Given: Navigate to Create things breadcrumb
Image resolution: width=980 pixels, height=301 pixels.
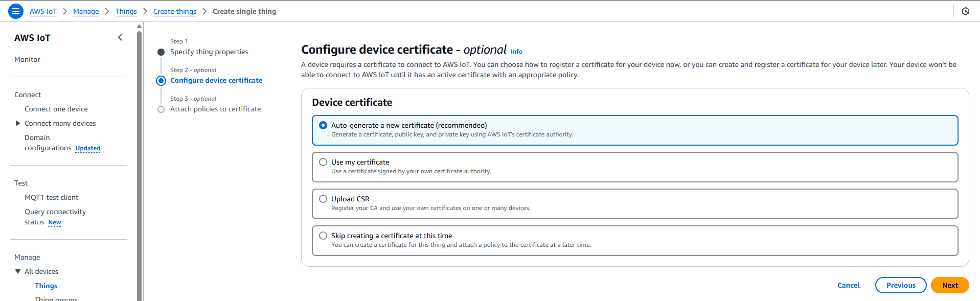Looking at the screenshot, I should click(174, 11).
